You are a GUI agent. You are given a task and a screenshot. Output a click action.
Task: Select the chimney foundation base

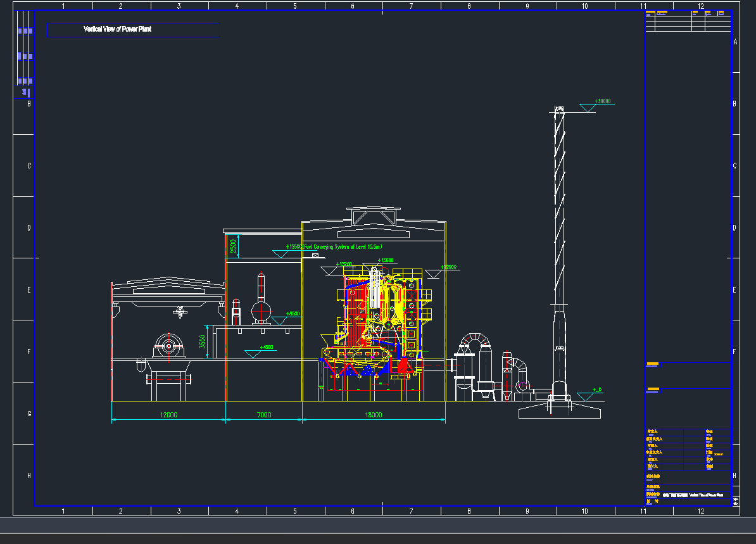click(x=559, y=410)
